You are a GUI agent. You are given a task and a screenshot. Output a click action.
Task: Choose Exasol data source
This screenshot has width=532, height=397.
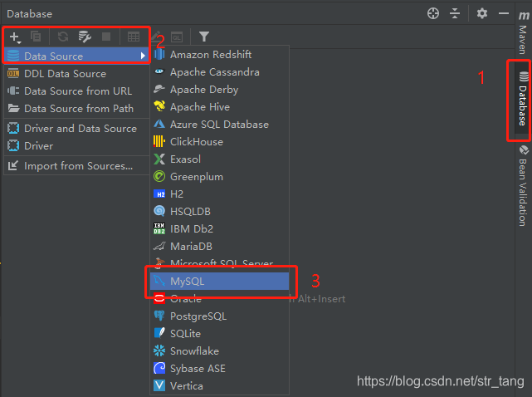pyautogui.click(x=219, y=159)
